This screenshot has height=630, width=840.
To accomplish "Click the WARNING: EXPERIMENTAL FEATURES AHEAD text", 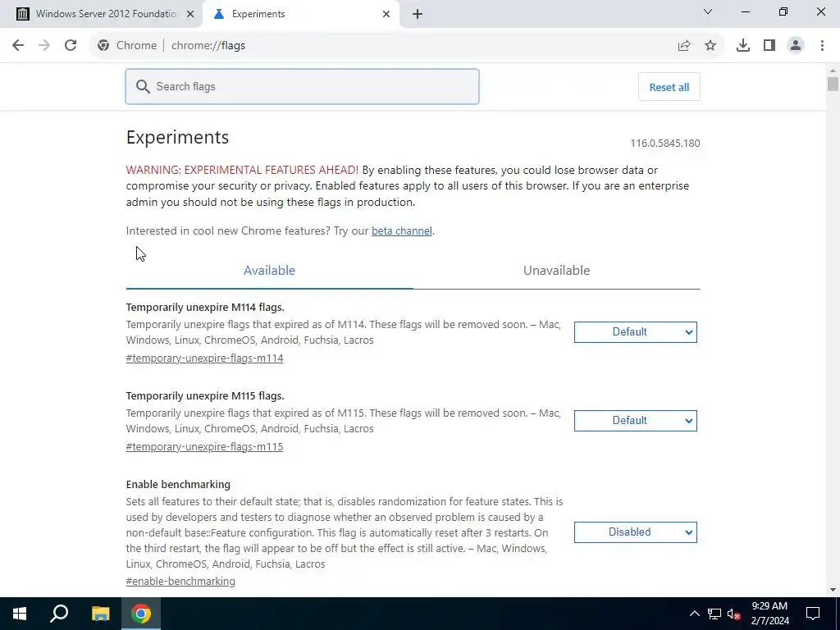I will (x=242, y=170).
